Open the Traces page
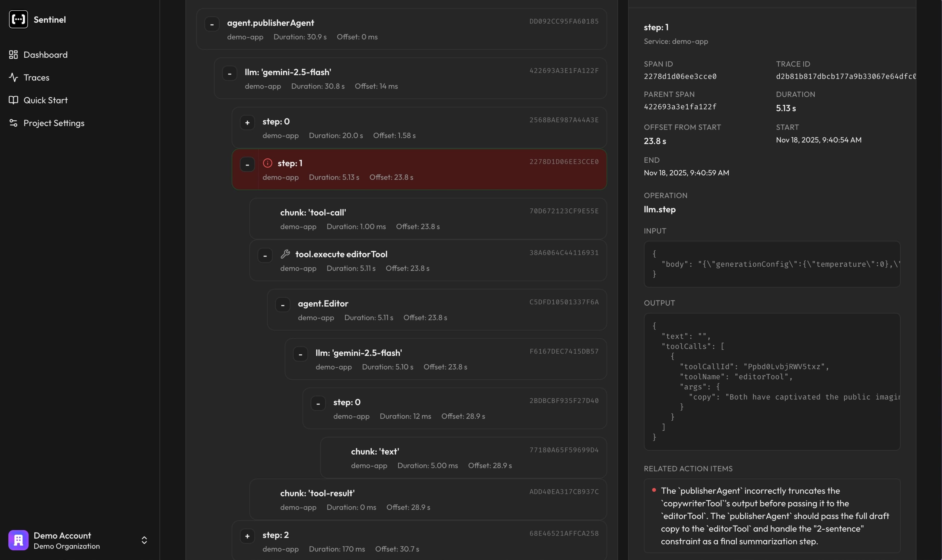This screenshot has width=942, height=560. pos(36,77)
